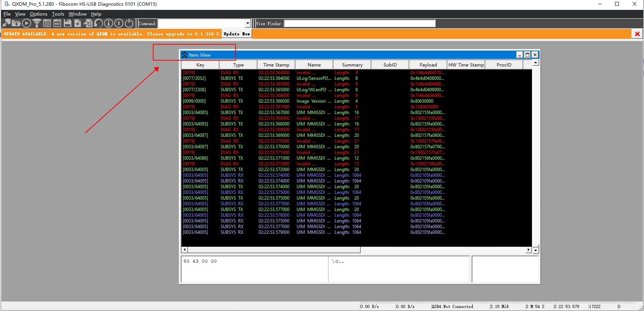Click the circled vertical bar icon beside info
Image resolution: width=644 pixels, height=311 pixels.
click(x=119, y=24)
